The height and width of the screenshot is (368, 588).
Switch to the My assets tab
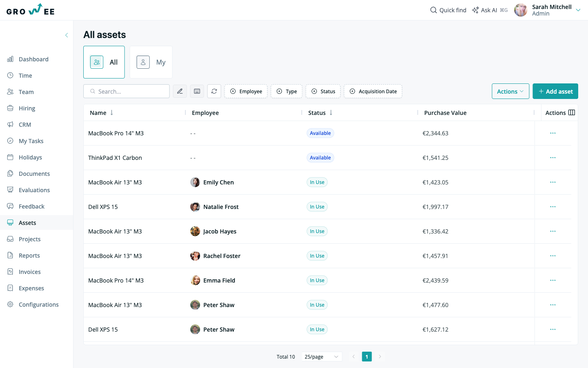click(151, 62)
